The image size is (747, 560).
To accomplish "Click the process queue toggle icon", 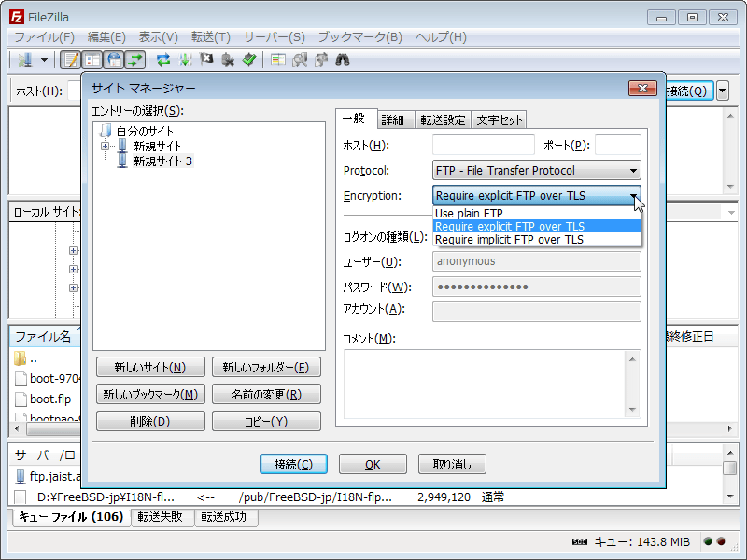I will [x=185, y=60].
